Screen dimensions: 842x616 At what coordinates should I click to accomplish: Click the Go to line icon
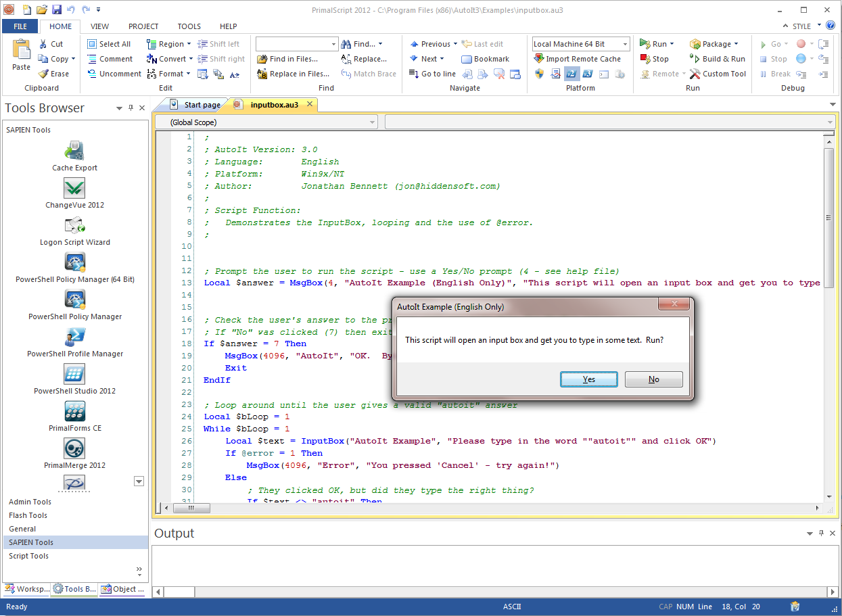(414, 74)
